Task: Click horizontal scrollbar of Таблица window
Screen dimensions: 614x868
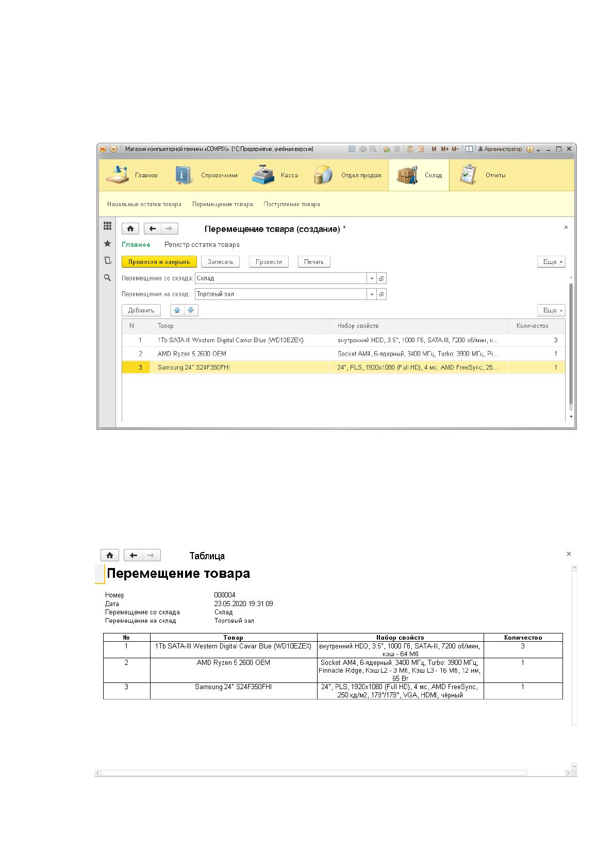Action: tap(313, 773)
